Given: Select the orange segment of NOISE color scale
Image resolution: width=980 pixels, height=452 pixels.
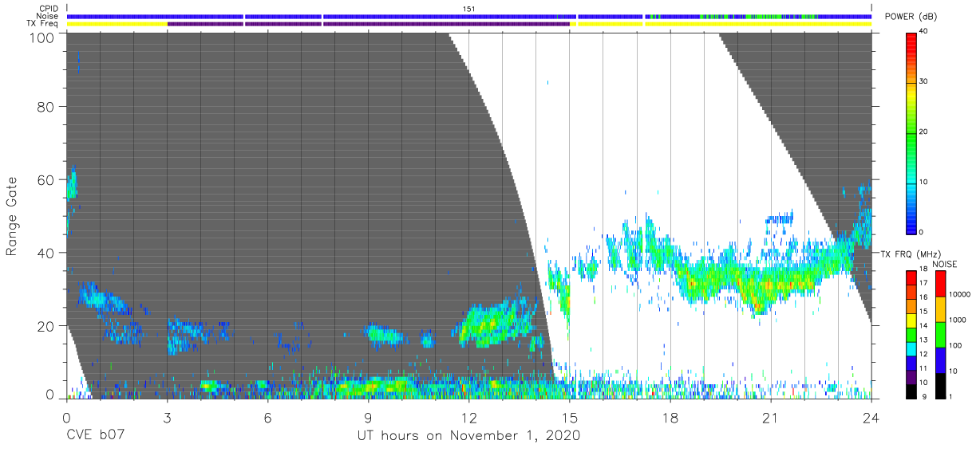Looking at the screenshot, I should click(940, 309).
